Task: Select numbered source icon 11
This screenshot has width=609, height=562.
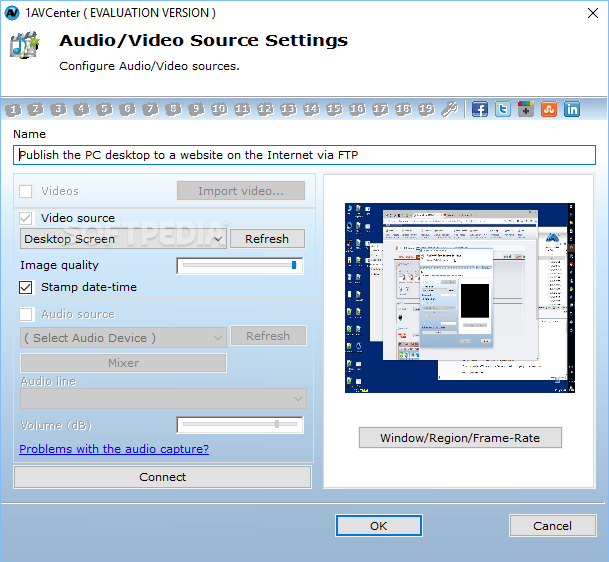Action: 242,110
